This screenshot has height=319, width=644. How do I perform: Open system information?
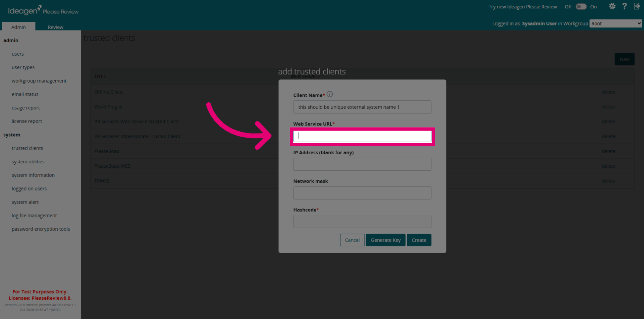click(x=33, y=175)
